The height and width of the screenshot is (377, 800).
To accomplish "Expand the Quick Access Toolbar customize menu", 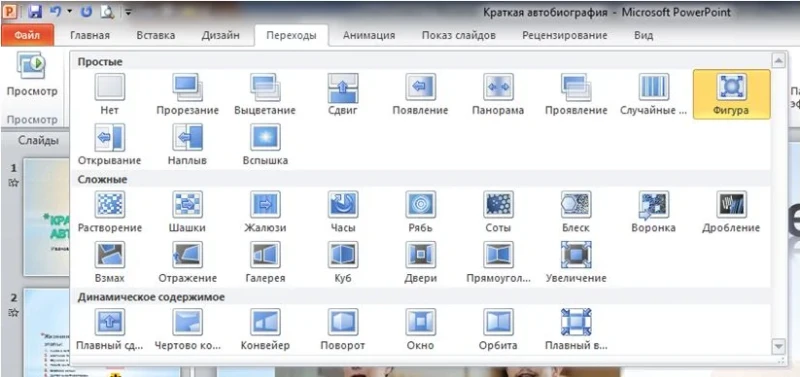I will pyautogui.click(x=128, y=12).
